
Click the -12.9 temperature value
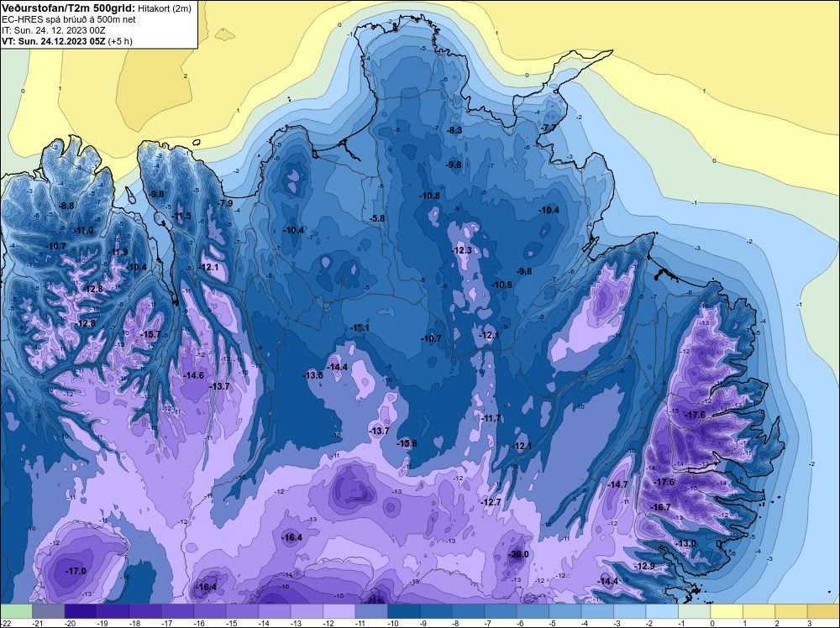(644, 566)
